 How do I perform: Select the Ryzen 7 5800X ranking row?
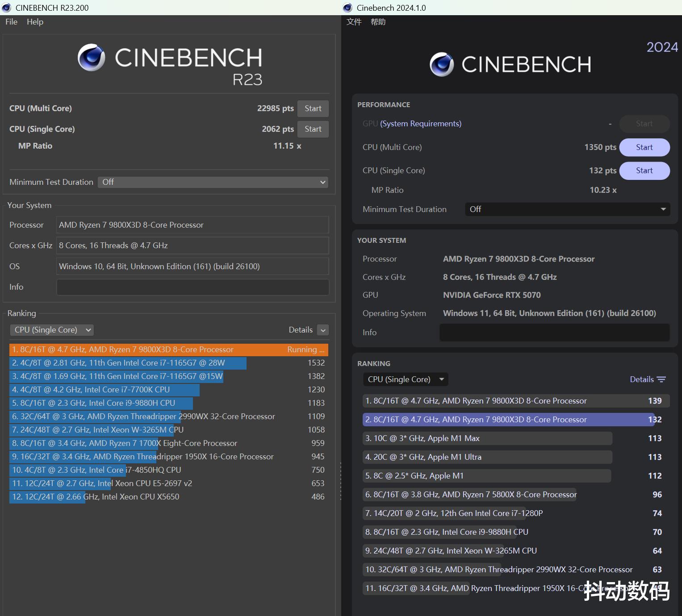coord(516,495)
